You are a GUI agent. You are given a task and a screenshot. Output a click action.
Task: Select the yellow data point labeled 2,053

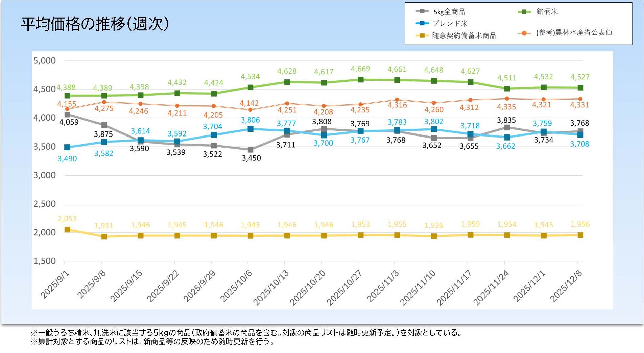coord(67,230)
